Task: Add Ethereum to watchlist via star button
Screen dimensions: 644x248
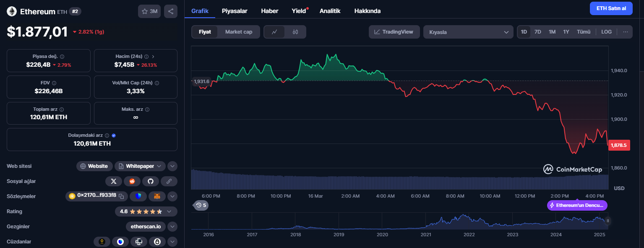Action: click(x=149, y=11)
